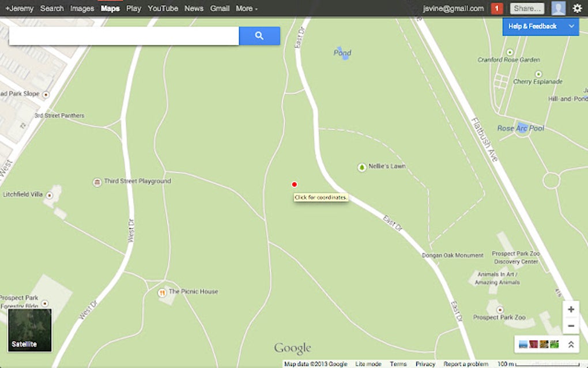Expand the Help & Feedback dropdown
Image resolution: width=588 pixels, height=368 pixels.
pos(571,26)
